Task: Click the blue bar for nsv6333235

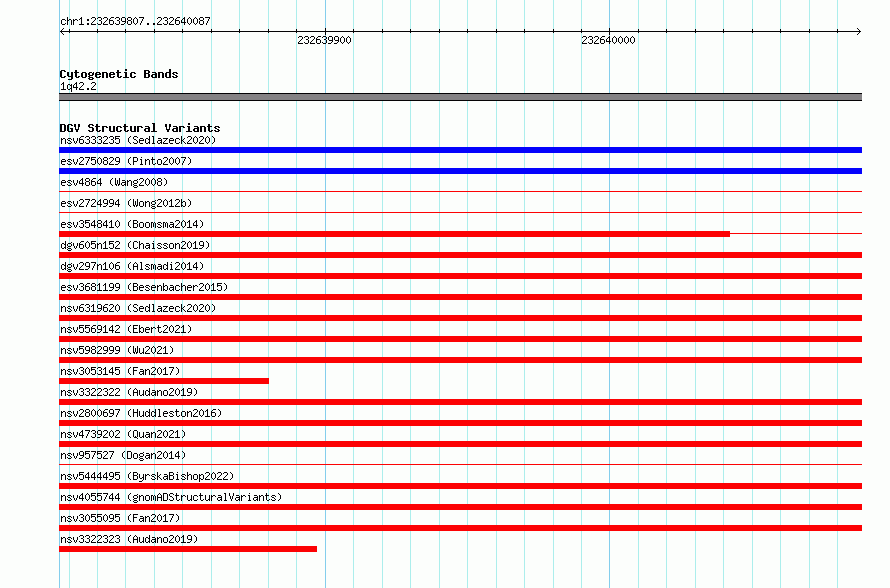Action: [x=460, y=150]
